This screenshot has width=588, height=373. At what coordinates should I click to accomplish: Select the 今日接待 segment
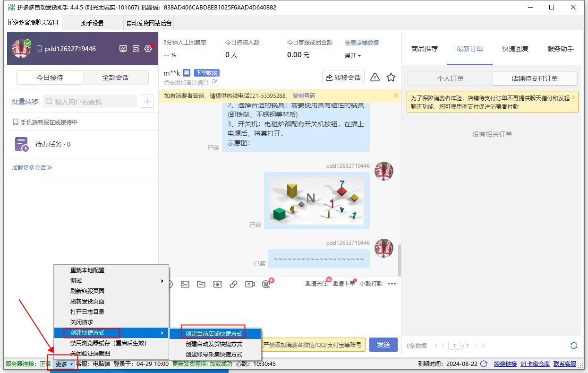50,78
